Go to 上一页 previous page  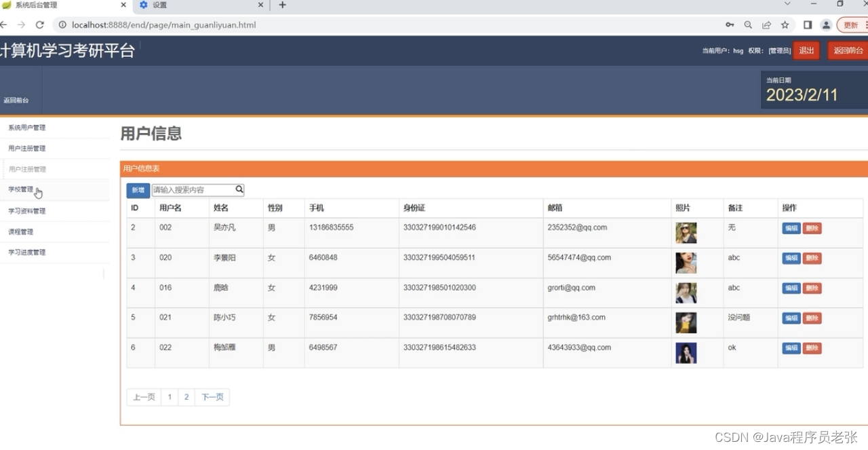144,397
